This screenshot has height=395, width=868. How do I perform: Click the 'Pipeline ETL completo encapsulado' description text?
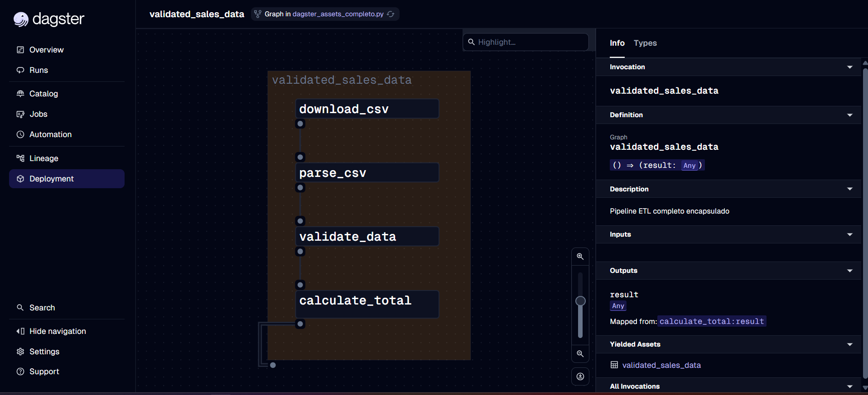[670, 211]
